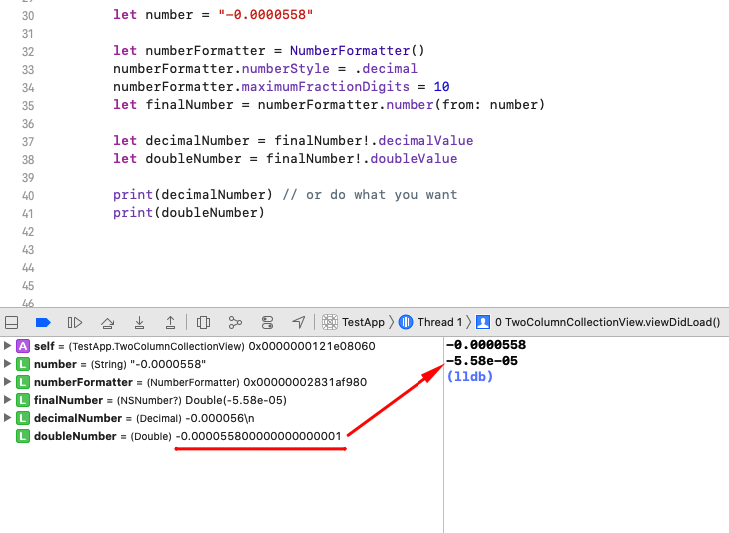Select Thread 1 in jump bar
This screenshot has height=533, width=729.
click(439, 322)
